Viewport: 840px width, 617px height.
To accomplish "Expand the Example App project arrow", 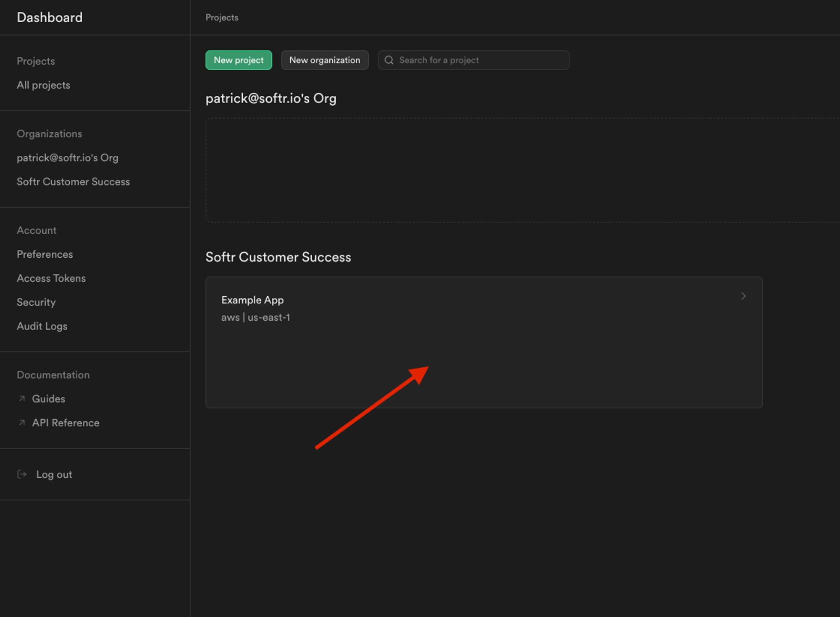I will 743,296.
